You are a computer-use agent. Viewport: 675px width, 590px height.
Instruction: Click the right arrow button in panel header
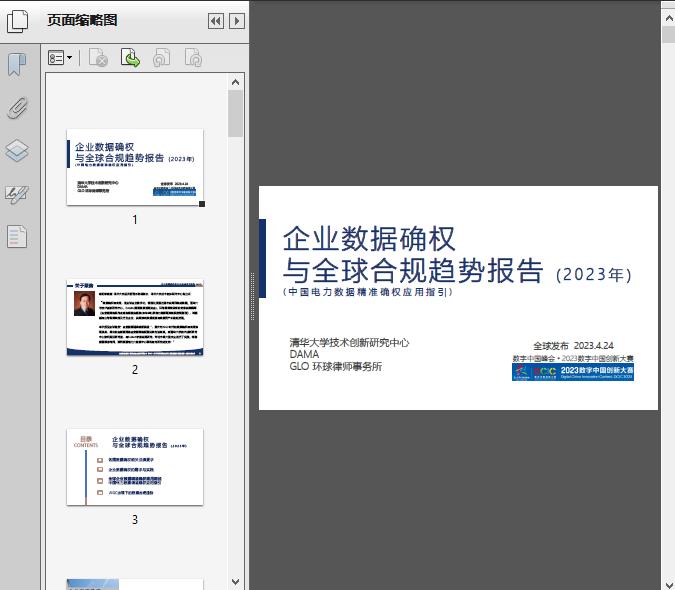[237, 21]
